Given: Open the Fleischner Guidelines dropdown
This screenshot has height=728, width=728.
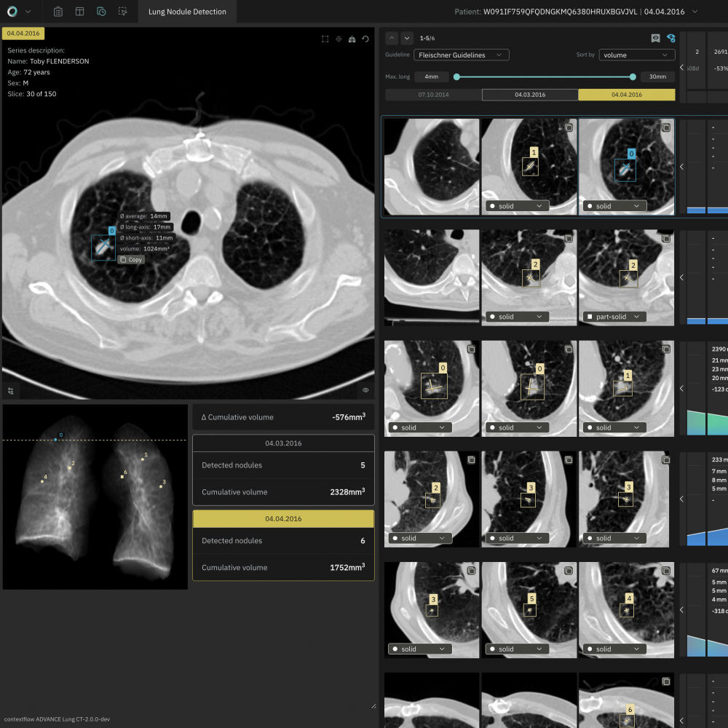Looking at the screenshot, I should coord(462,55).
